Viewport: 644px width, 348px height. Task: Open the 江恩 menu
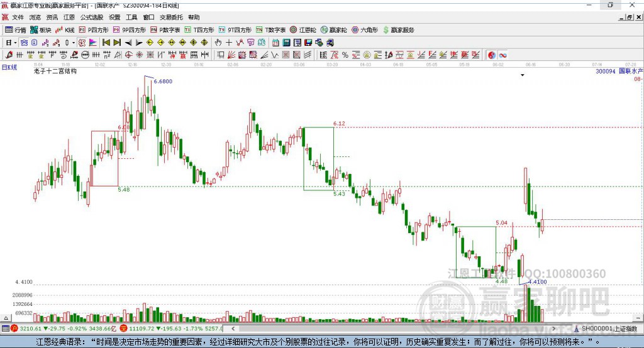tap(69, 17)
